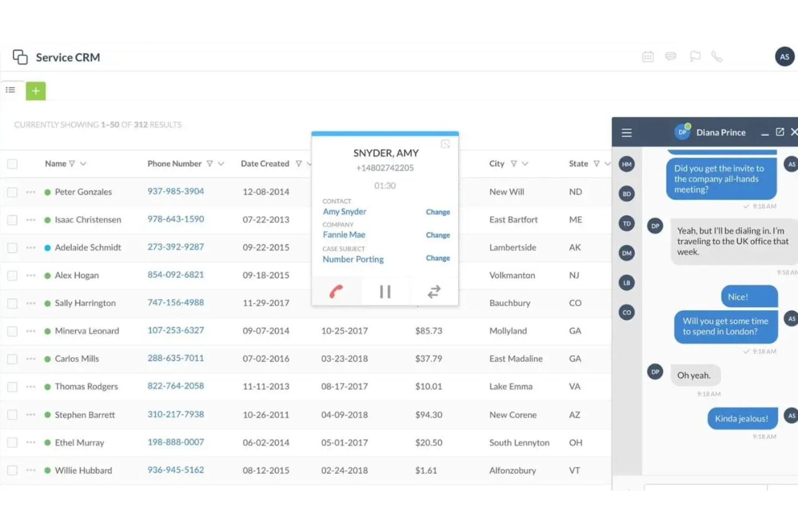Select the BD contact avatar in chat sidebar
The width and height of the screenshot is (798, 532).
click(x=627, y=194)
